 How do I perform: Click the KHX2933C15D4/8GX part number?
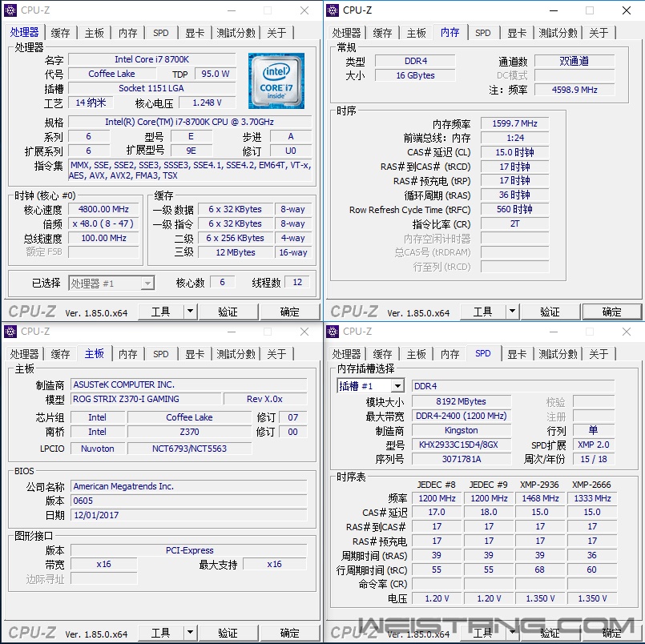tap(462, 445)
